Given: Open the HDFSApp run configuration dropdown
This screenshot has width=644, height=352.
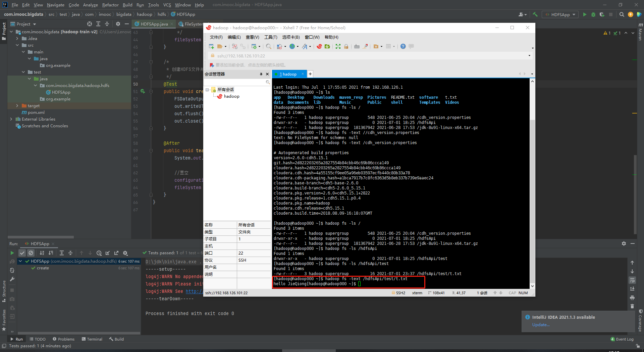Looking at the screenshot, I should [560, 14].
